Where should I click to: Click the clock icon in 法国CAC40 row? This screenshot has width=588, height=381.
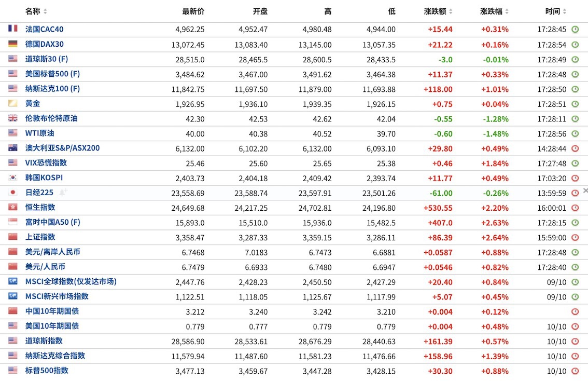575,29
